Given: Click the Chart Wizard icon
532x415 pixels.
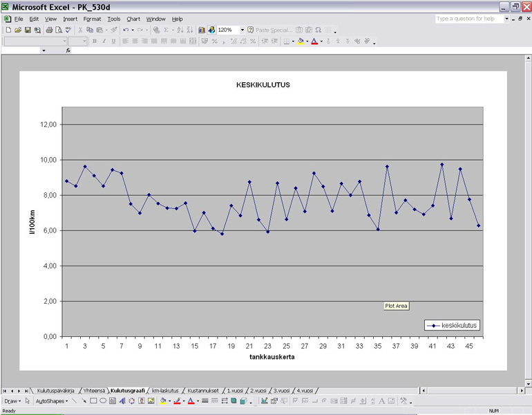Looking at the screenshot, I should pyautogui.click(x=202, y=30).
